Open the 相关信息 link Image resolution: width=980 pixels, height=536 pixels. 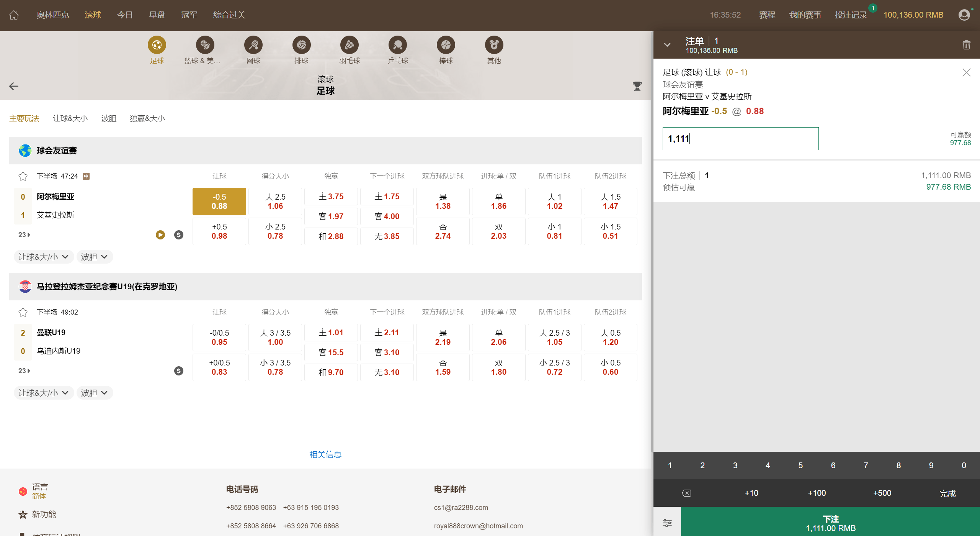325,454
